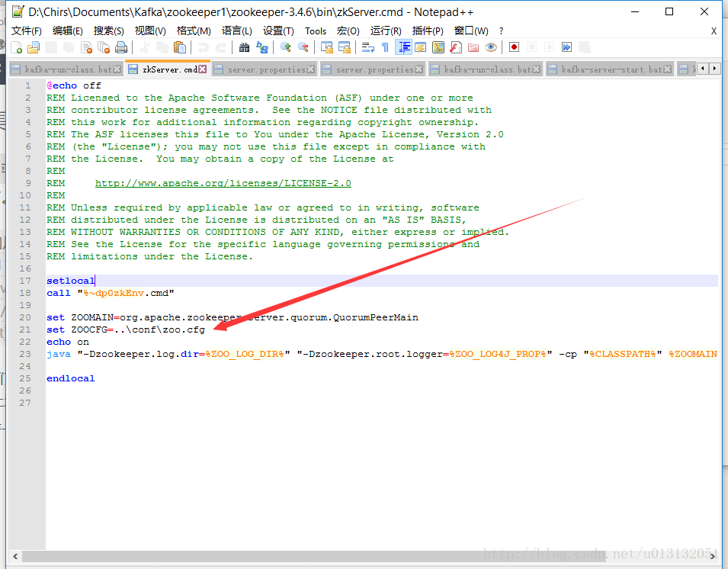Screen dimensions: 728x569
Task: Toggle file monitoring eye icon
Action: tap(491, 47)
